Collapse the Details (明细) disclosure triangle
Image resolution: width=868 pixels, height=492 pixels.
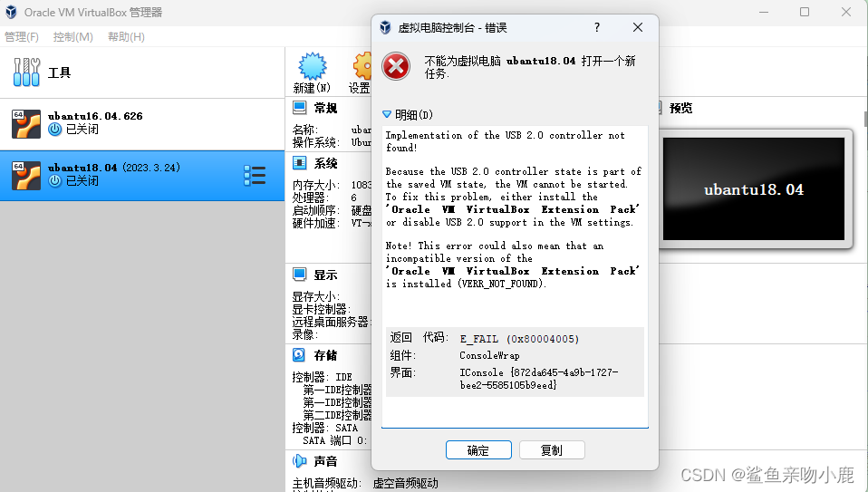coord(386,114)
